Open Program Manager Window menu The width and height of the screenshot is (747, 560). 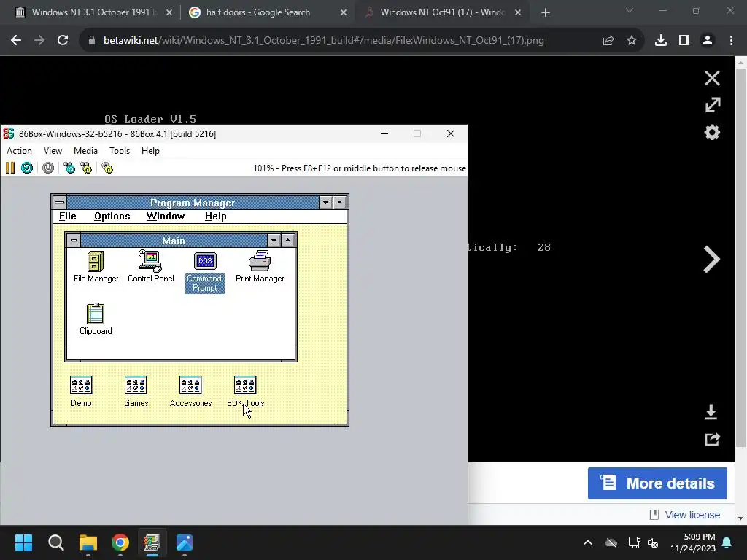click(166, 216)
